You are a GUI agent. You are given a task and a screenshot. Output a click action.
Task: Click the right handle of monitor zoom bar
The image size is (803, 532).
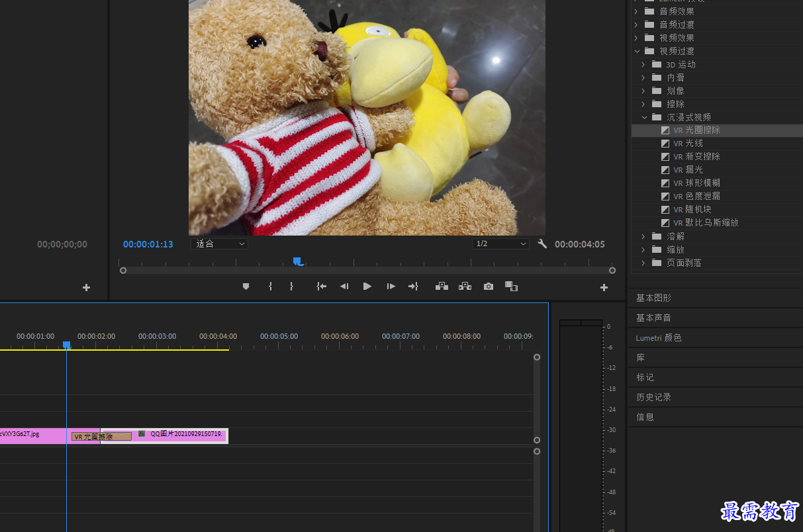click(x=612, y=271)
